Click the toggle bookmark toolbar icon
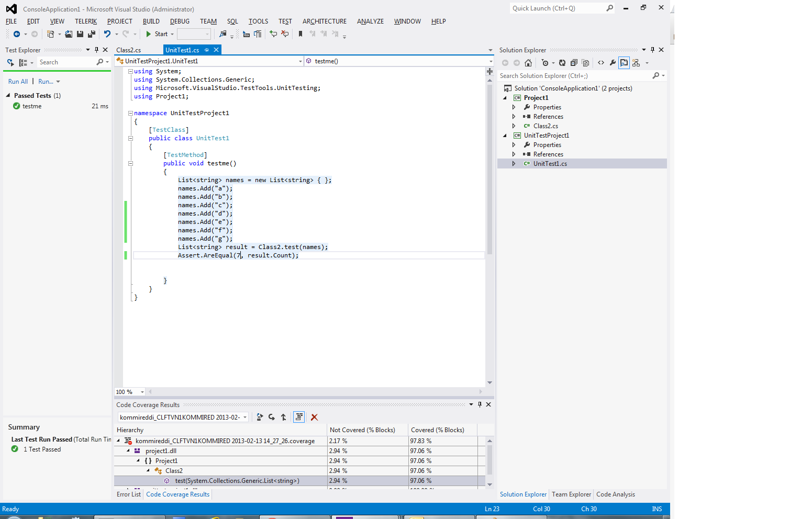Image resolution: width=812 pixels, height=519 pixels. [301, 34]
